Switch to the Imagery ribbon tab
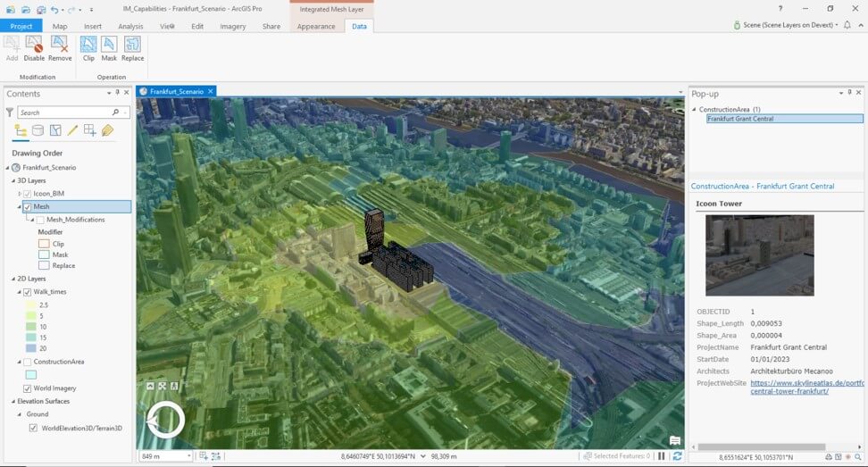The image size is (868, 467). click(x=232, y=26)
